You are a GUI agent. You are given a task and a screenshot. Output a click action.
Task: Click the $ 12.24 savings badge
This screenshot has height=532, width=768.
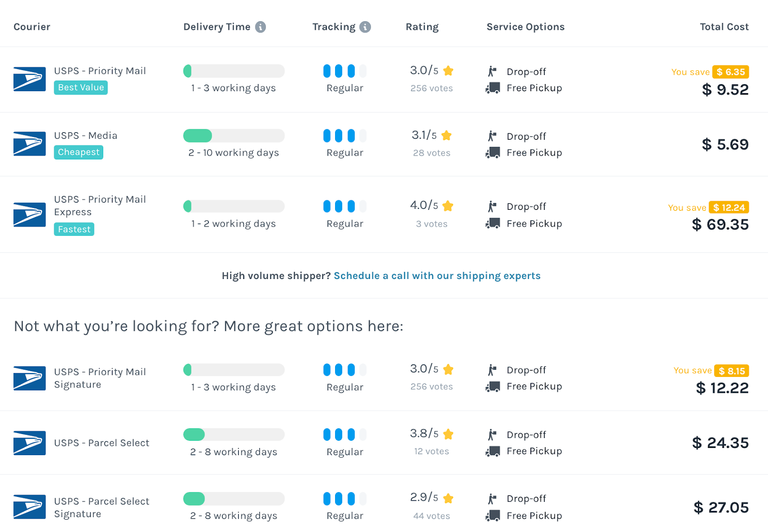(729, 207)
